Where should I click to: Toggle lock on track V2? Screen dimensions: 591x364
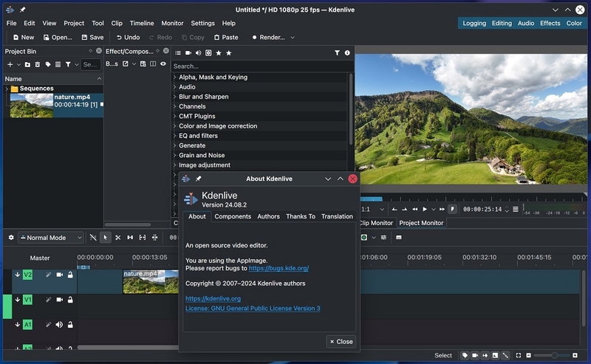coord(70,275)
